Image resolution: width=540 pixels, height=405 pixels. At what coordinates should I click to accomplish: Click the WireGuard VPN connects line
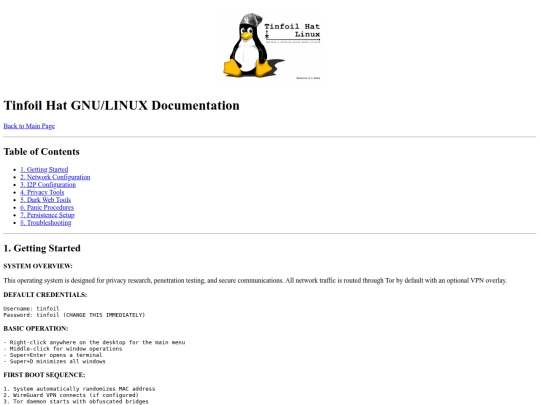(x=71, y=395)
